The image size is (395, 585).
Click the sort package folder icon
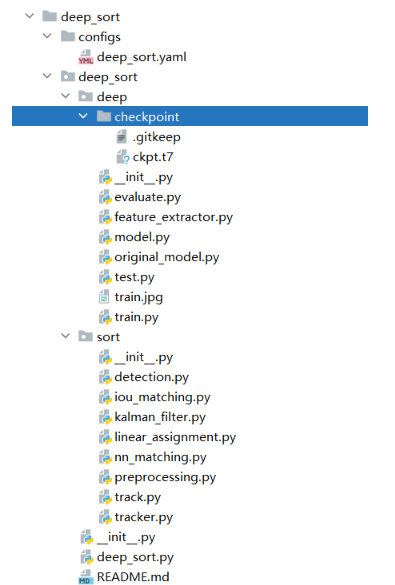85,336
